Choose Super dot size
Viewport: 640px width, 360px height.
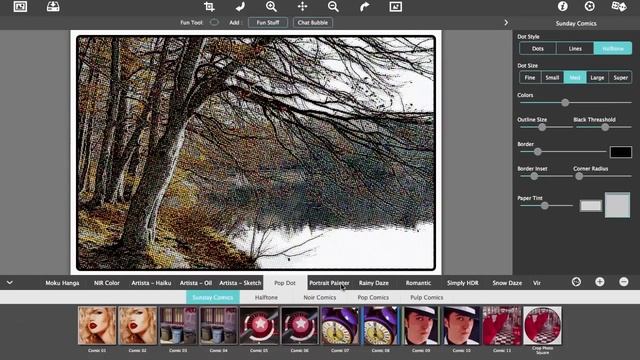point(620,78)
